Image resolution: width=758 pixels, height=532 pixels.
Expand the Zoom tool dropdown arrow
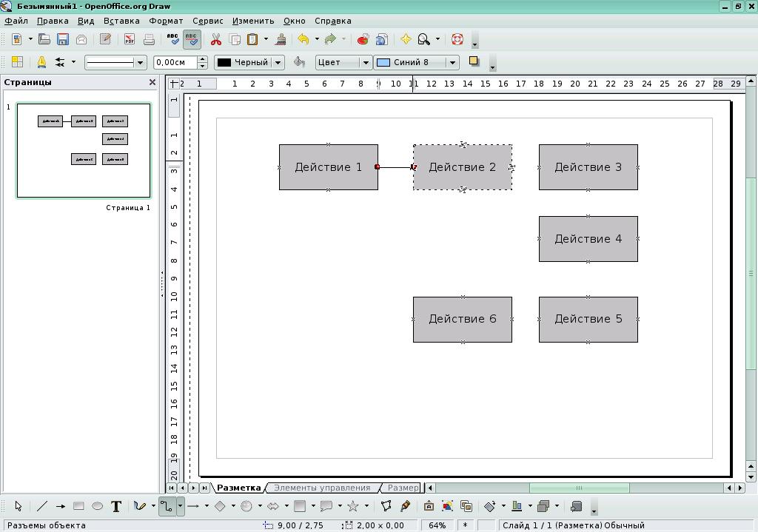click(437, 39)
